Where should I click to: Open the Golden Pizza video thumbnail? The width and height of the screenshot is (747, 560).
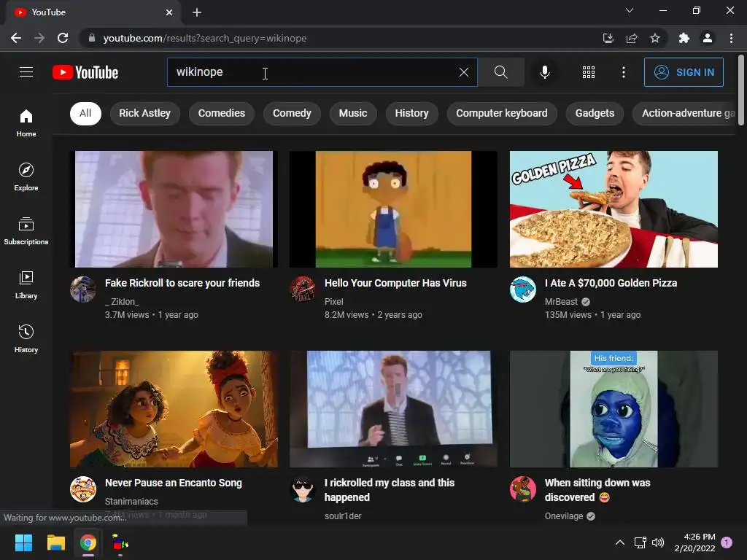[614, 209]
